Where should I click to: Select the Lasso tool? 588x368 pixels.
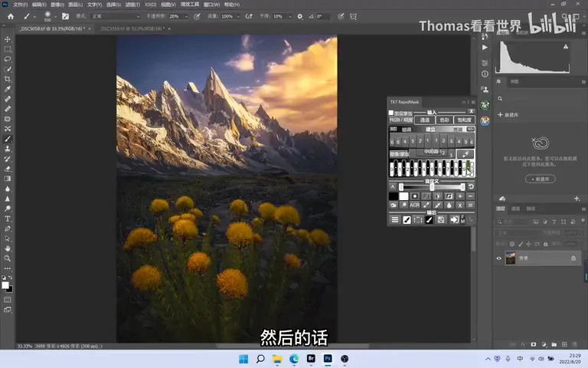tap(8, 59)
